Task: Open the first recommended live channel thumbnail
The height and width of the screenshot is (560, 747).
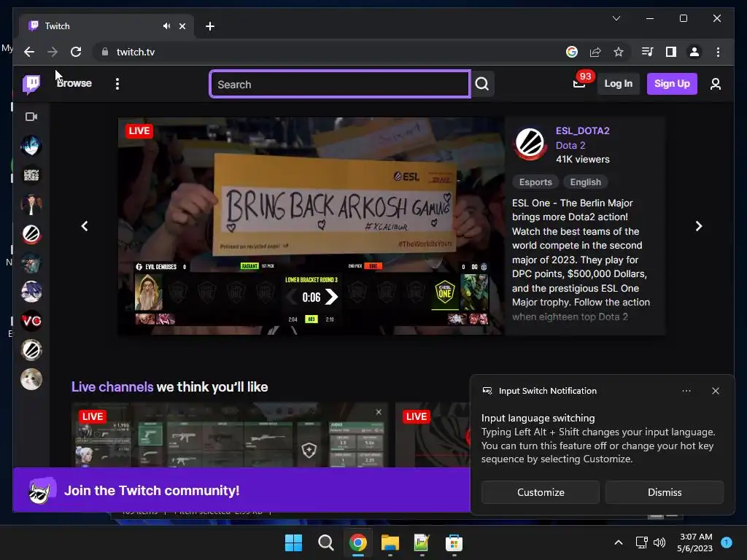Action: tap(230, 435)
